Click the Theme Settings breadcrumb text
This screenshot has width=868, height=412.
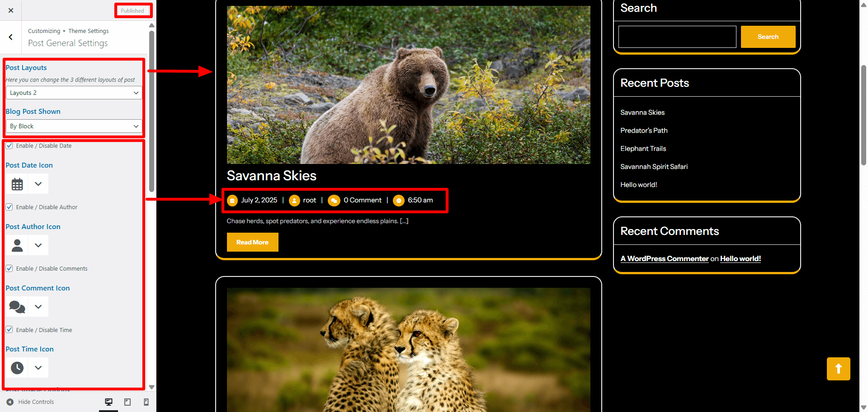(89, 31)
